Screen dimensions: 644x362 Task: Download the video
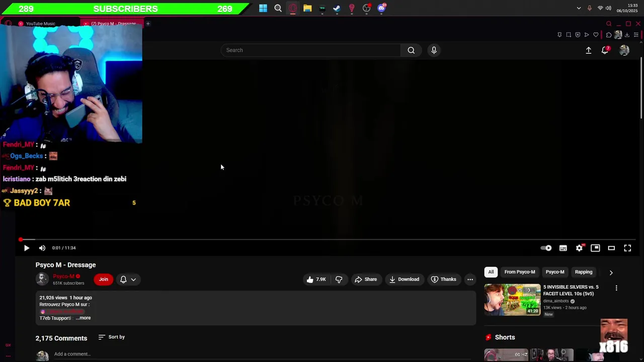404,280
